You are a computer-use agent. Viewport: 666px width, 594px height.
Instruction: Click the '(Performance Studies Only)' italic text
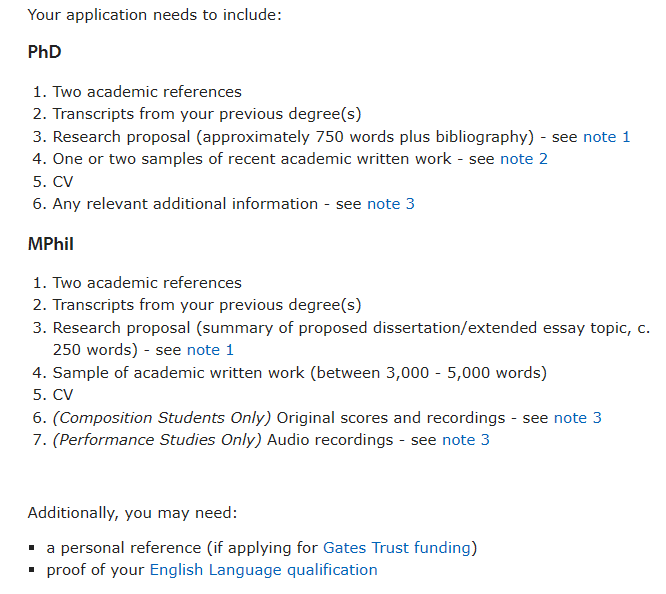[157, 440]
